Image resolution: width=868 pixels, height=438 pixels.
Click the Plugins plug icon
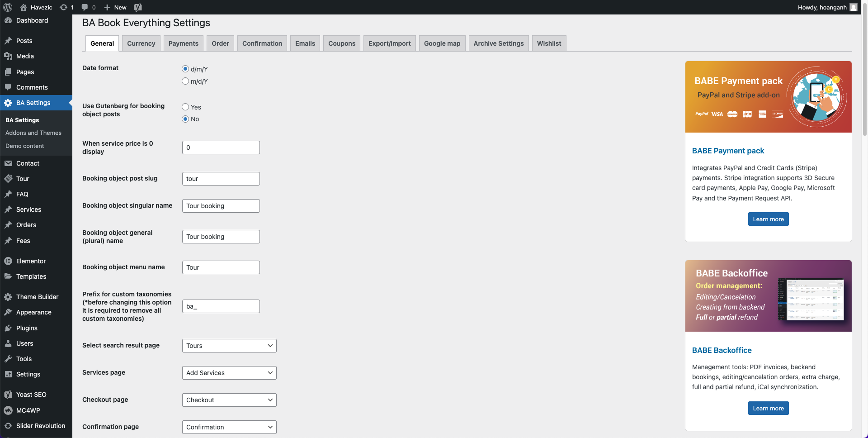coord(8,328)
